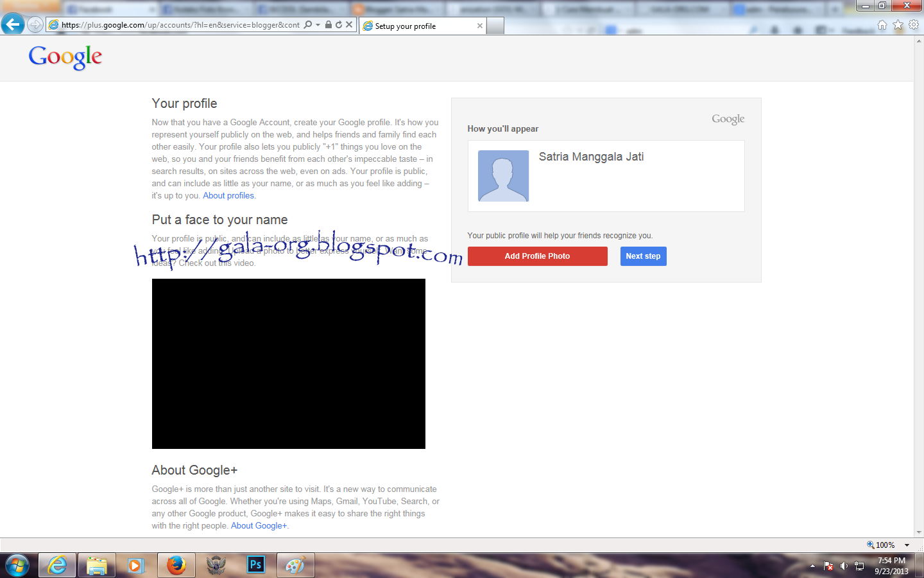Click the Internet Explorer taskbar icon
The height and width of the screenshot is (578, 924).
tap(57, 565)
